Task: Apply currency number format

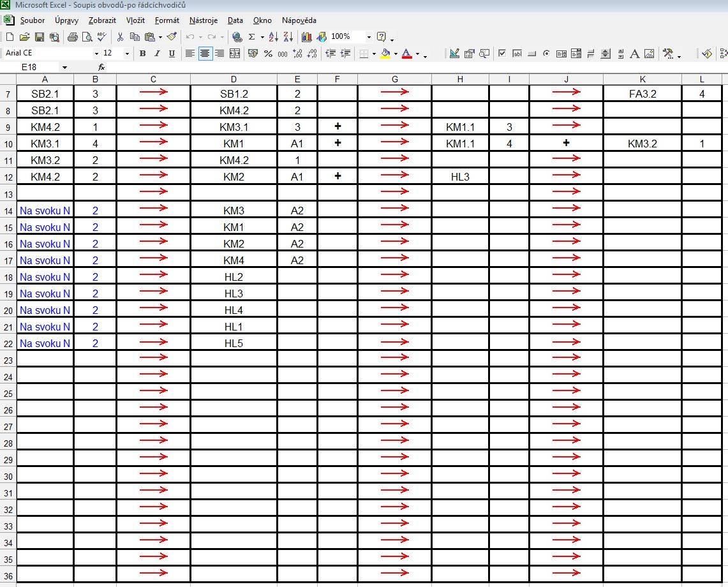Action: pyautogui.click(x=253, y=54)
